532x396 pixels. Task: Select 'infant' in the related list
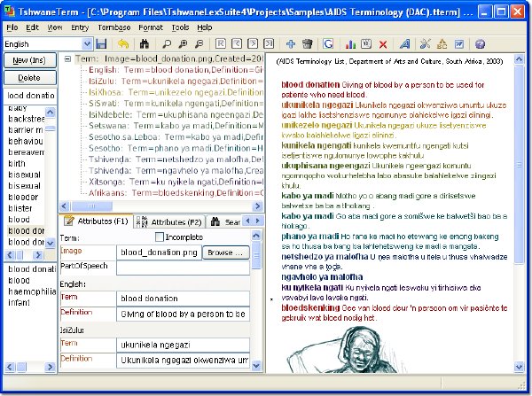point(19,303)
